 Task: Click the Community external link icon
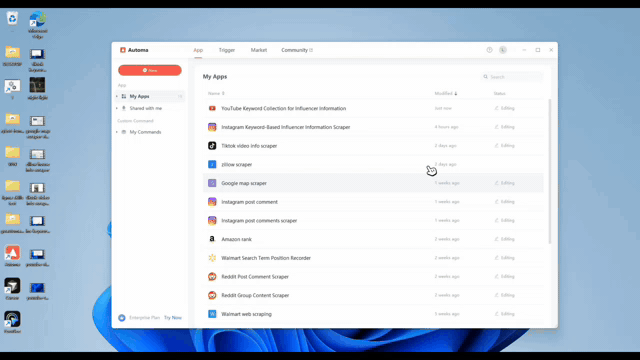click(x=311, y=50)
